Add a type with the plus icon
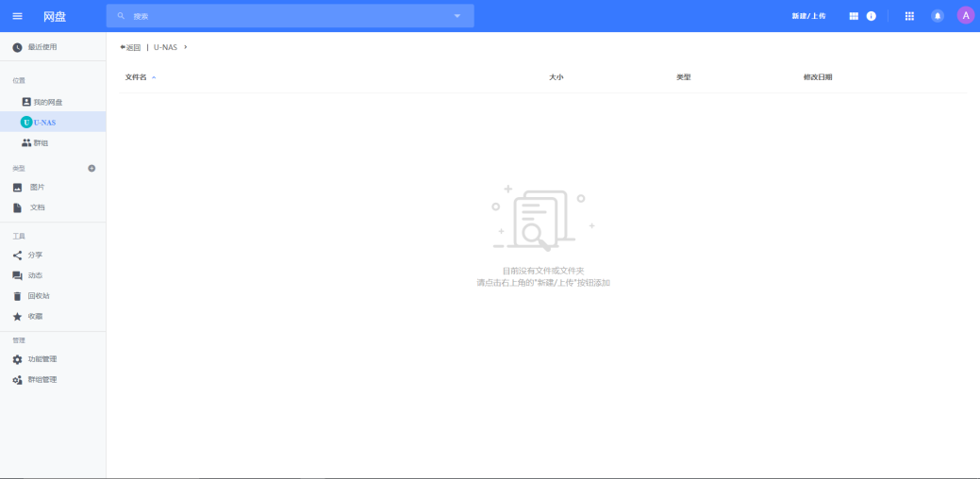This screenshot has height=479, width=980. point(91,168)
